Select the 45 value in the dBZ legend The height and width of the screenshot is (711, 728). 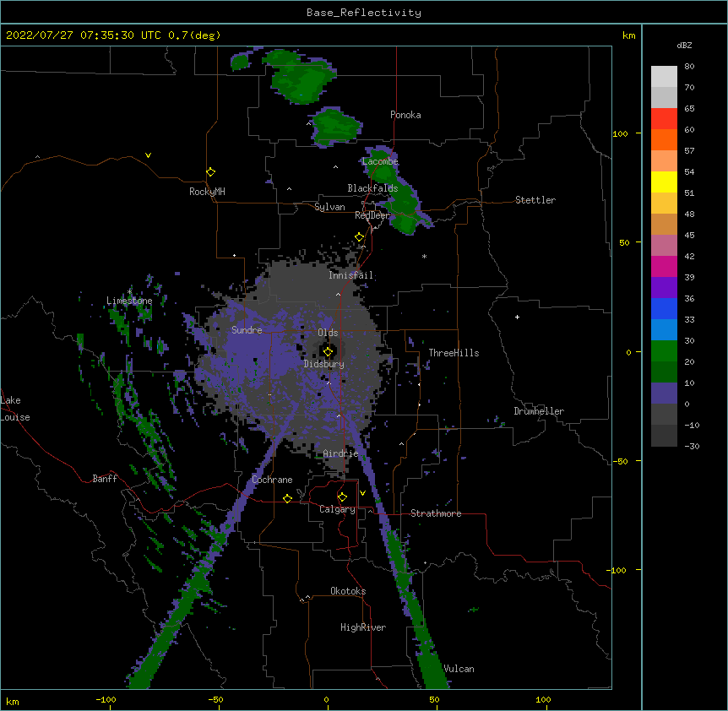[x=689, y=236]
